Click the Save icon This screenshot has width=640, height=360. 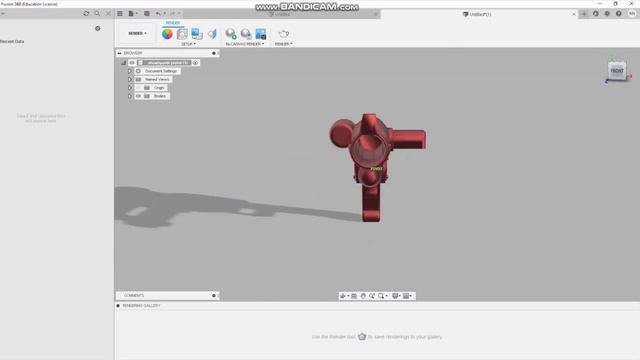[x=147, y=13]
